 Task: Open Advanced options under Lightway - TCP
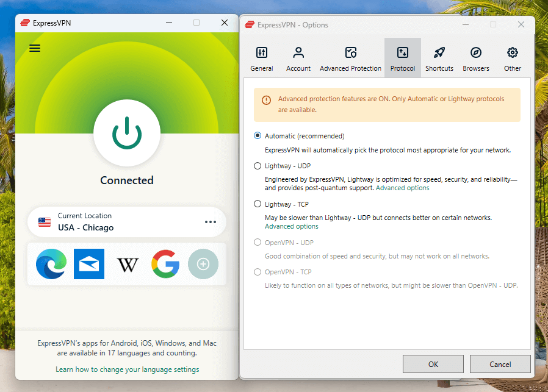click(x=291, y=226)
